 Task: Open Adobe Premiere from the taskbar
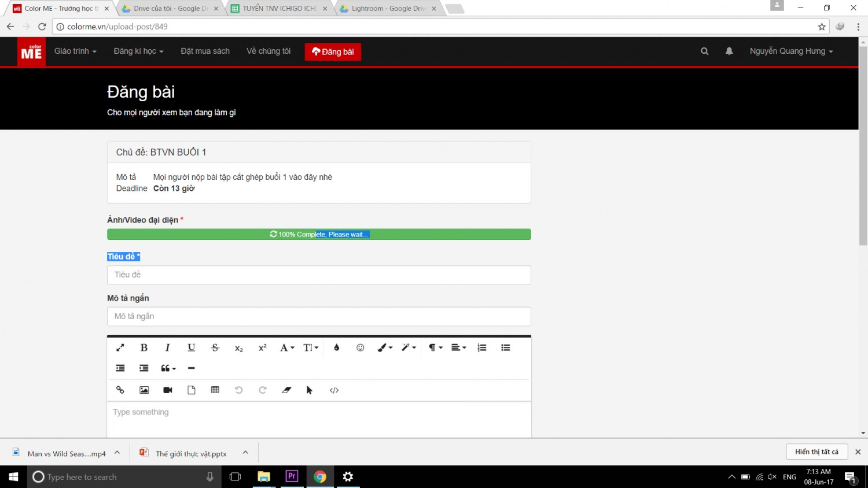tap(292, 476)
